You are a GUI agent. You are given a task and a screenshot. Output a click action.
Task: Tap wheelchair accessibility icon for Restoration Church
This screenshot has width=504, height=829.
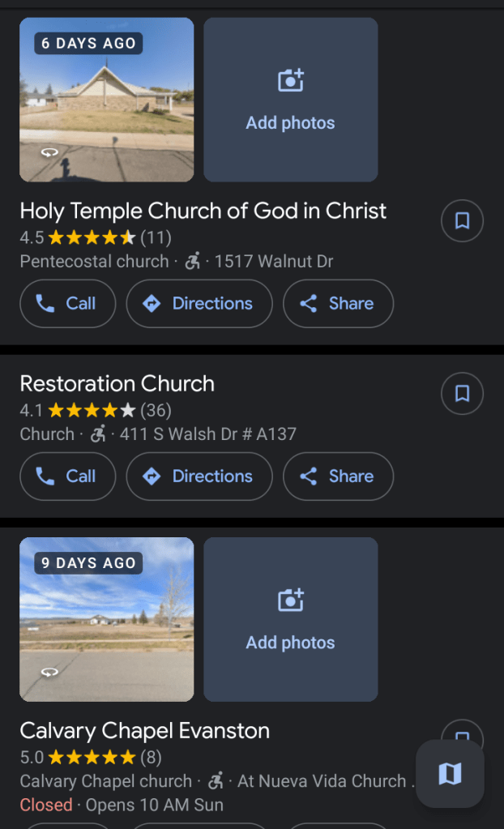coord(98,434)
